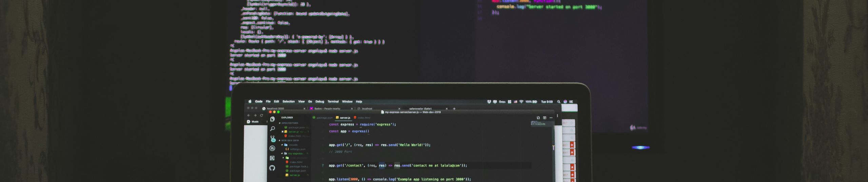Open the Terminal menu in menu bar
Viewport: 868px width, 182px height.
(x=333, y=102)
